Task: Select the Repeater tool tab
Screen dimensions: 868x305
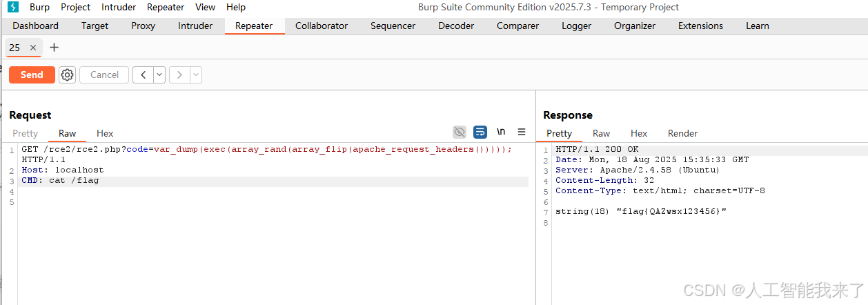Action: 254,26
